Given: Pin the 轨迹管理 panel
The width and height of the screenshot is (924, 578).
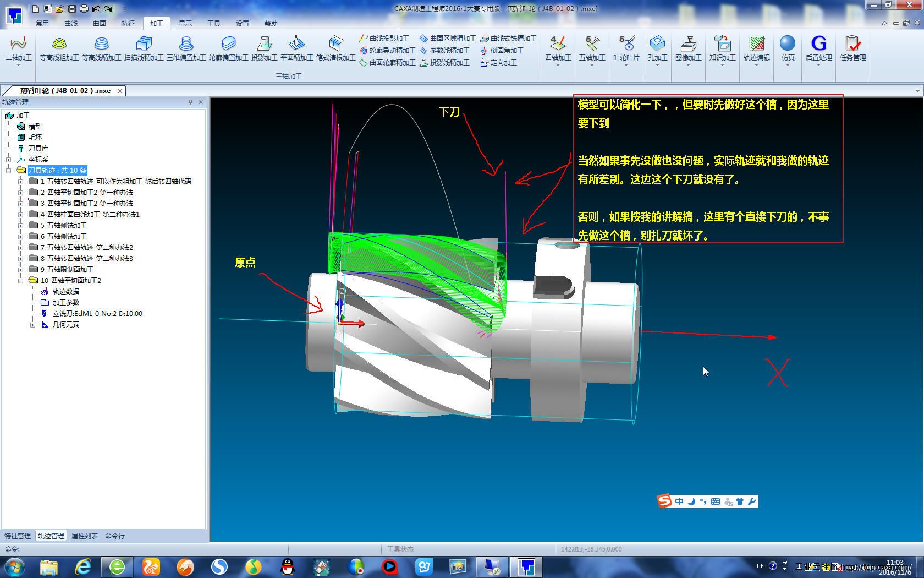Looking at the screenshot, I should point(190,102).
